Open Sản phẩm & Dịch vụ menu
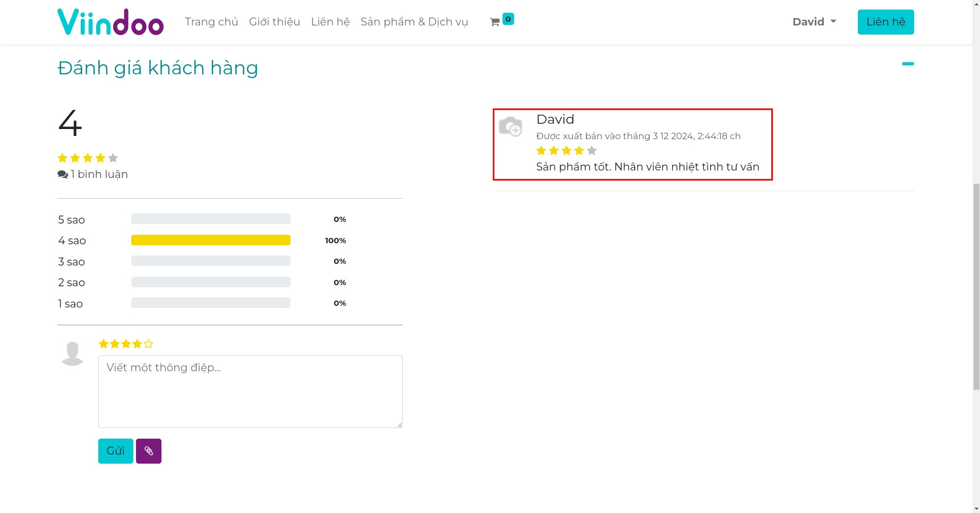 point(414,22)
